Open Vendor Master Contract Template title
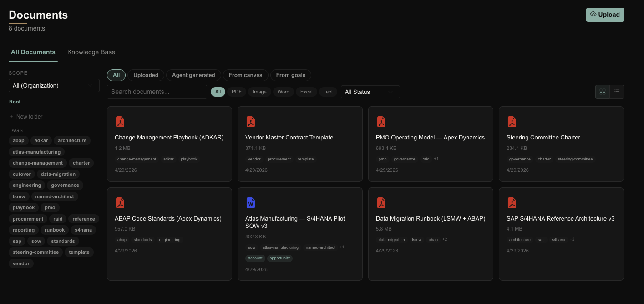This screenshot has width=644, height=304. click(289, 138)
